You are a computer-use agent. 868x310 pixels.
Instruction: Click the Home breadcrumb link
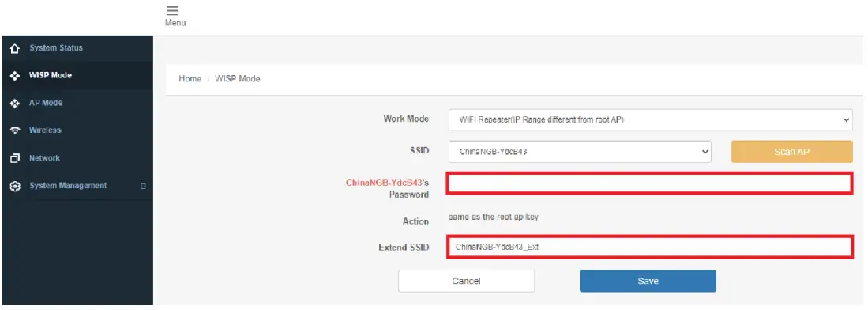pos(190,79)
